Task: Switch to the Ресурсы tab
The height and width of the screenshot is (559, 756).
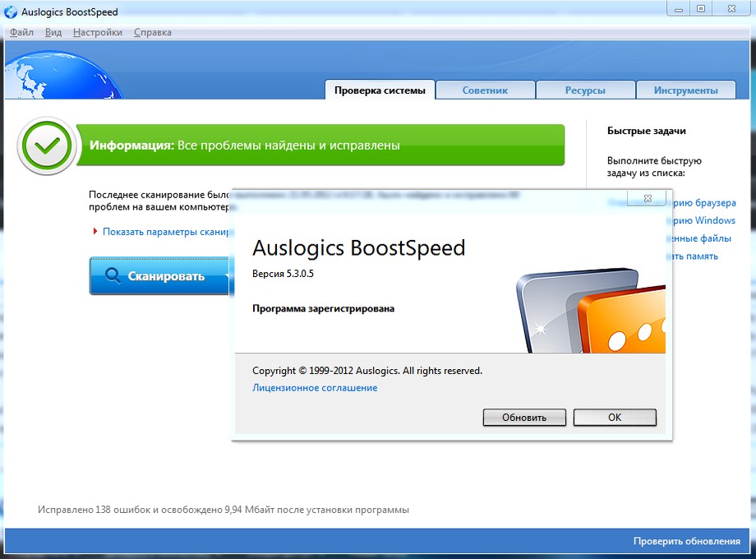Action: [585, 90]
